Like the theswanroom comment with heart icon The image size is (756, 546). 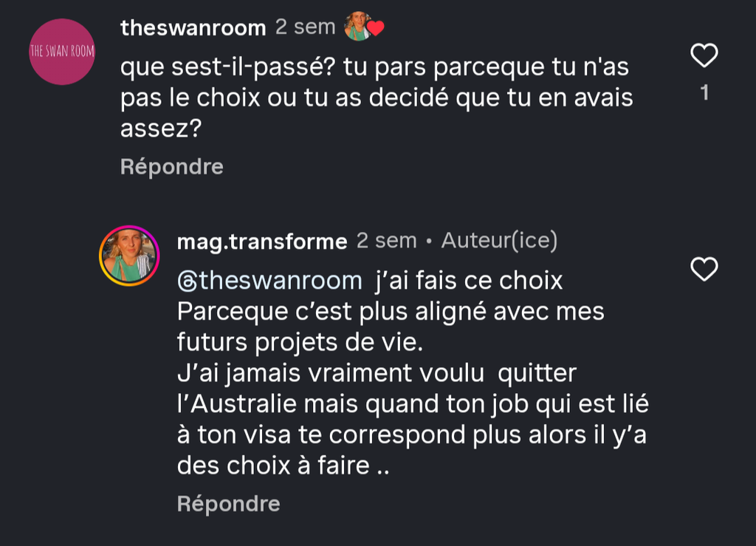[704, 55]
